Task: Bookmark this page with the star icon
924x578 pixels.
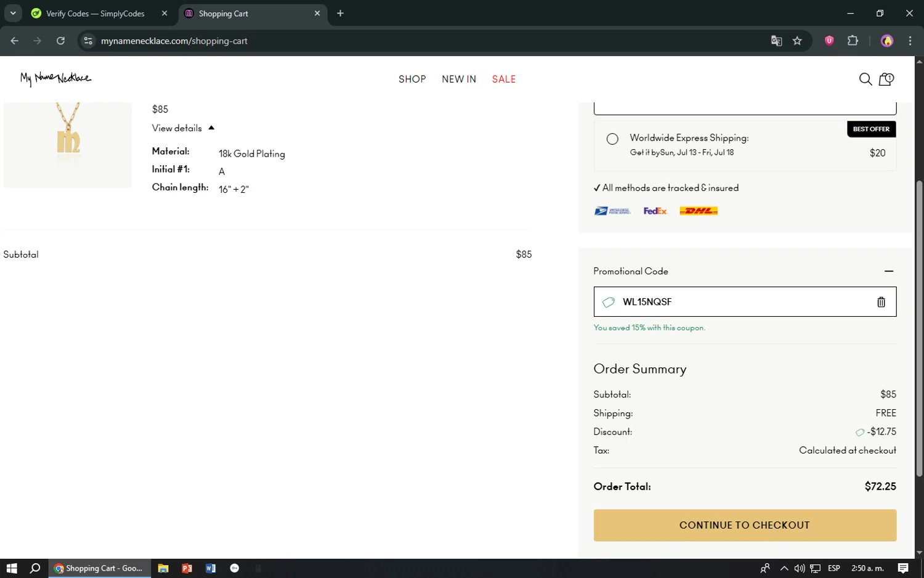Action: click(x=797, y=41)
